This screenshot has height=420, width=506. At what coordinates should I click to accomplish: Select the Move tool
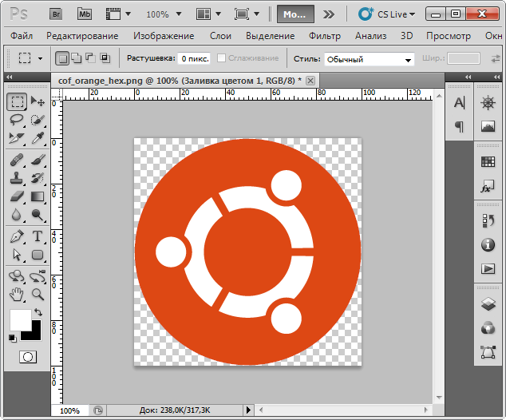tap(38, 101)
